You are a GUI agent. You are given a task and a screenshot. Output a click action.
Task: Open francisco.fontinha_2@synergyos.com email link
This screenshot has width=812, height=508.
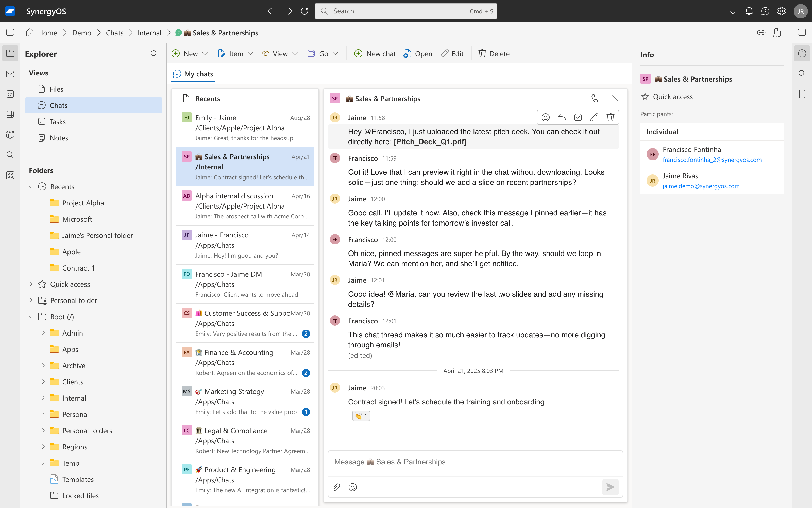[712, 160]
